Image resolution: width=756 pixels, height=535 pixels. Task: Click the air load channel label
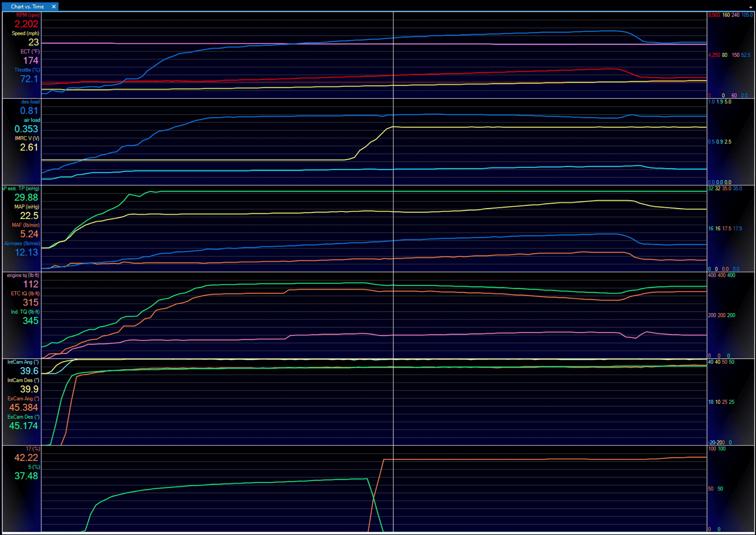(32, 120)
